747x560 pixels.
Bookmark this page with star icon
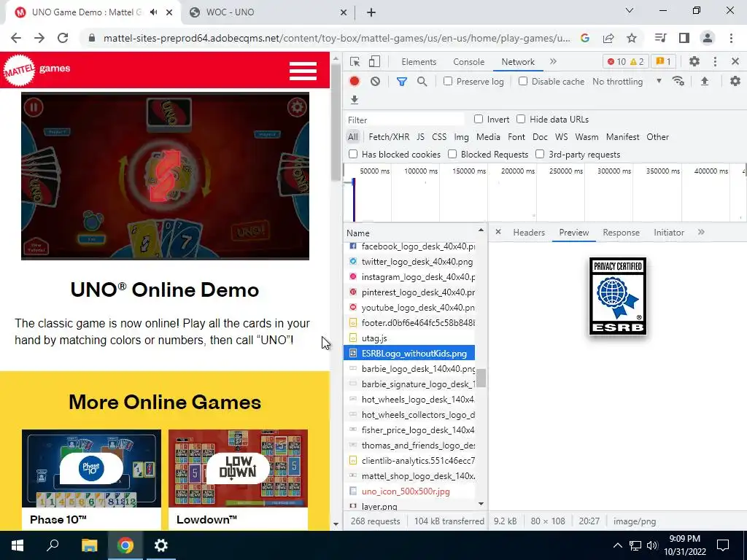pyautogui.click(x=631, y=38)
